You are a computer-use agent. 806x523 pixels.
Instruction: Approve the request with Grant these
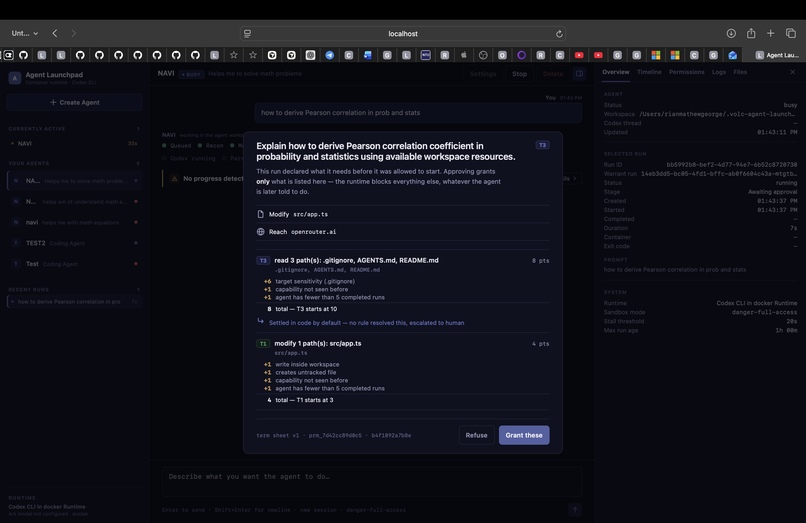(524, 435)
